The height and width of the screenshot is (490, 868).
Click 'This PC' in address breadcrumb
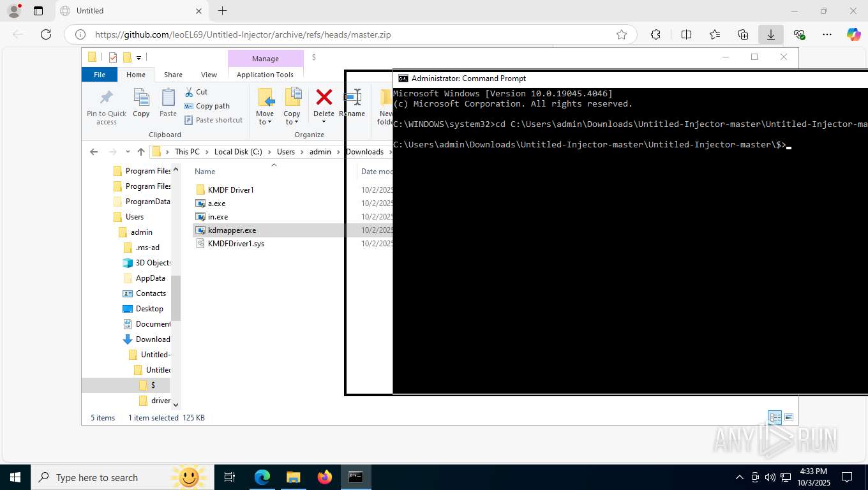coord(187,152)
